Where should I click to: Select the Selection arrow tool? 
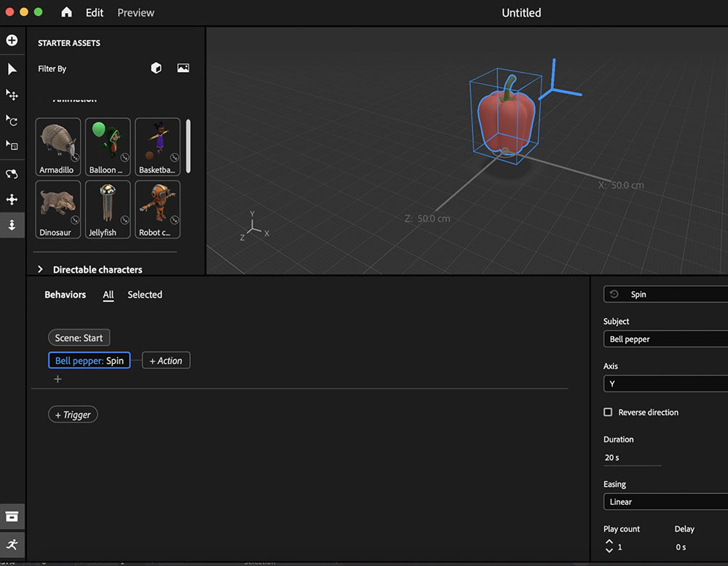12,69
